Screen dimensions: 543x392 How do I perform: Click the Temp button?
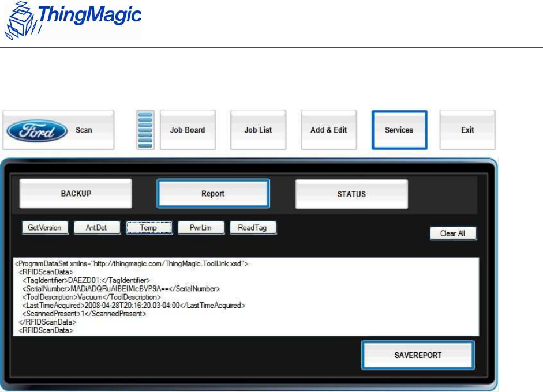click(x=149, y=228)
